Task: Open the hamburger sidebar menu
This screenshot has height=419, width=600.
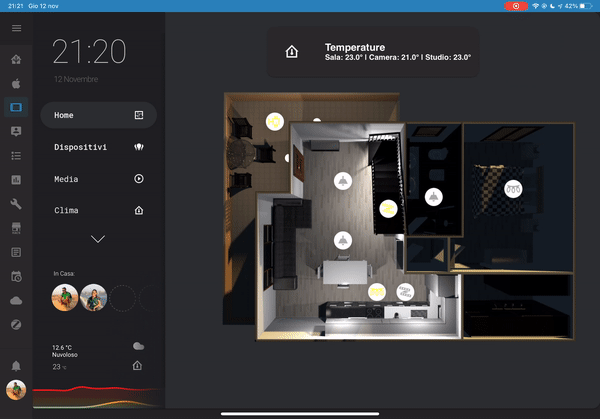Action: click(x=16, y=28)
